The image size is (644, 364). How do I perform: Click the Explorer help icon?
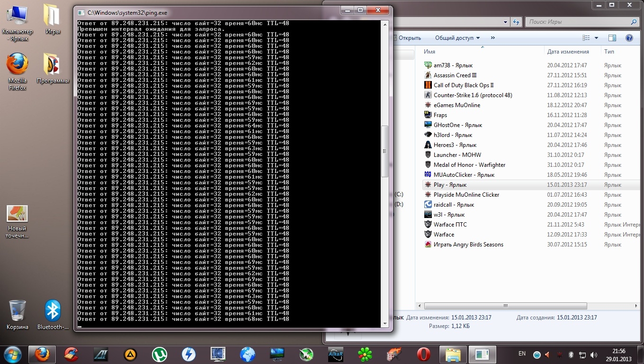(x=629, y=38)
